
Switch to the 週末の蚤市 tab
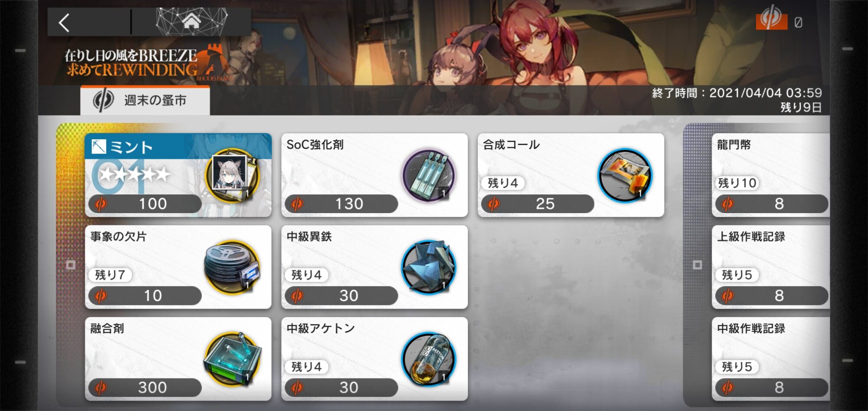pos(145,100)
